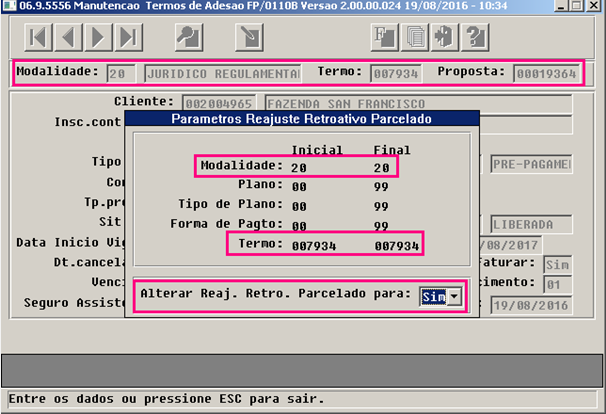This screenshot has height=414, width=606.
Task: Go to the next record
Action: [99, 37]
